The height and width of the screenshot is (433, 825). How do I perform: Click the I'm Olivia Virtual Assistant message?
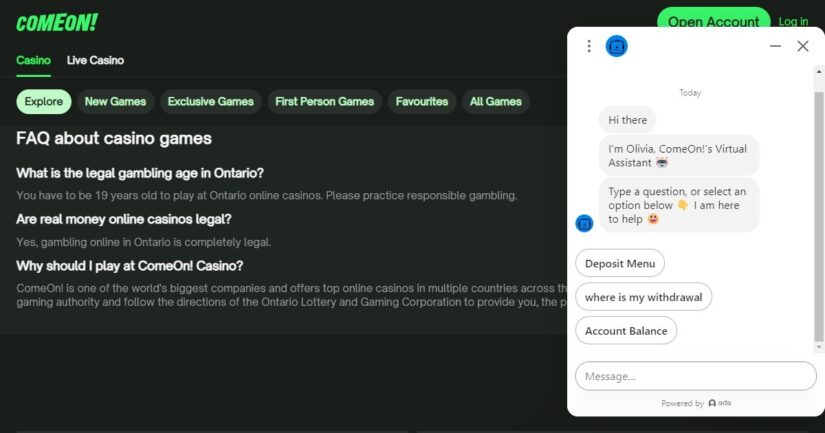[x=679, y=156]
